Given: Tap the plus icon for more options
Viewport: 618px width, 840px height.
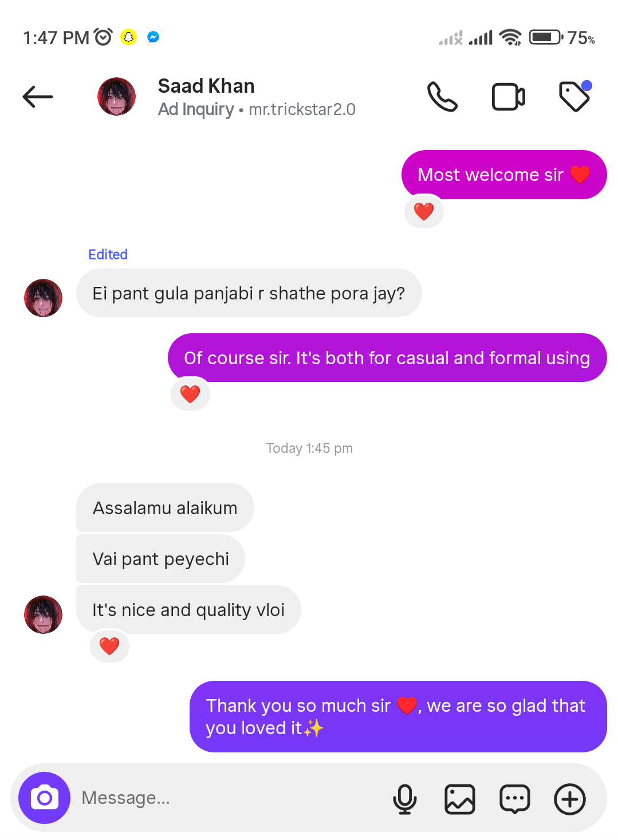Looking at the screenshot, I should [570, 799].
